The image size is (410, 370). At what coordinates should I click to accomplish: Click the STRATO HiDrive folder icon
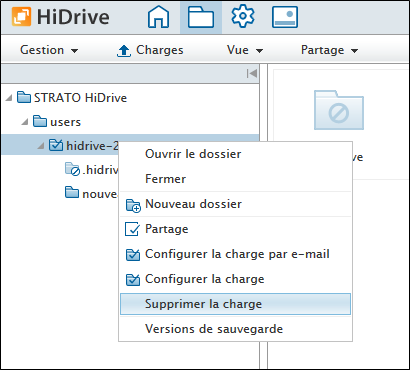click(24, 97)
